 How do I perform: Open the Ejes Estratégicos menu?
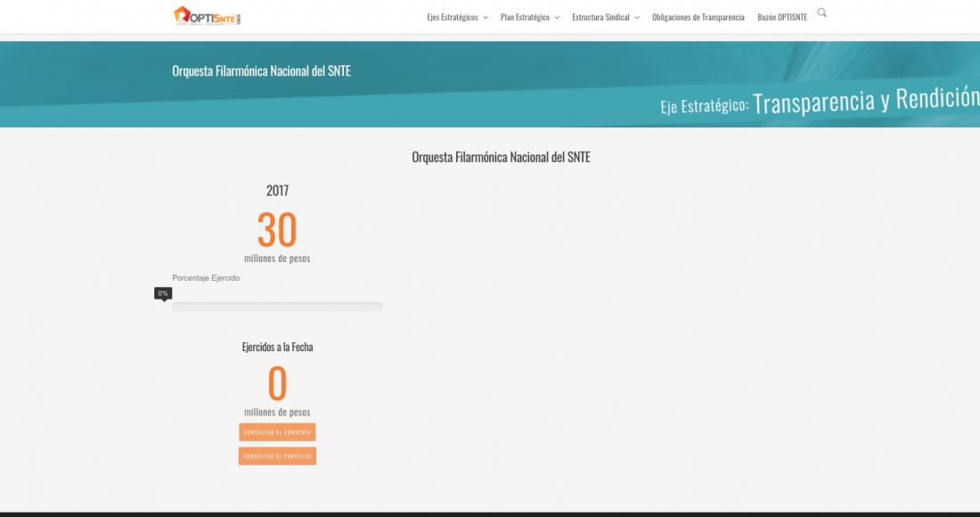tap(452, 17)
